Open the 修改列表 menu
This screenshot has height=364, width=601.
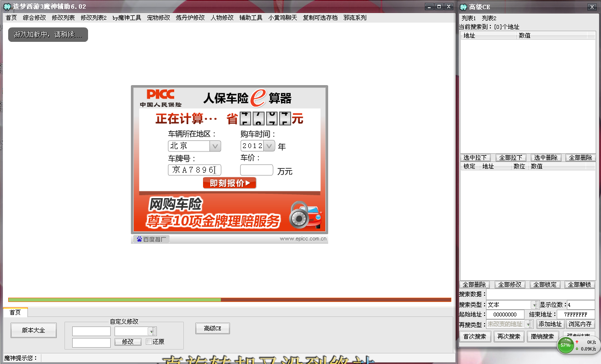(63, 18)
